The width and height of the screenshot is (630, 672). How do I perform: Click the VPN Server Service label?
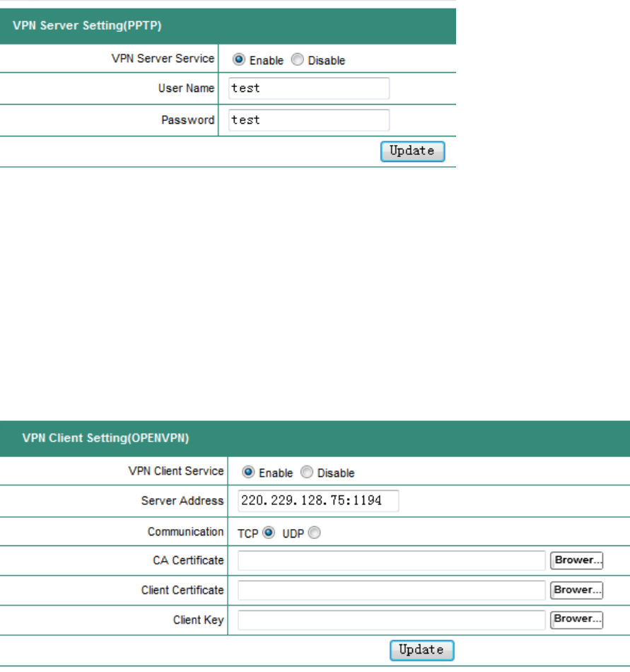click(x=163, y=58)
